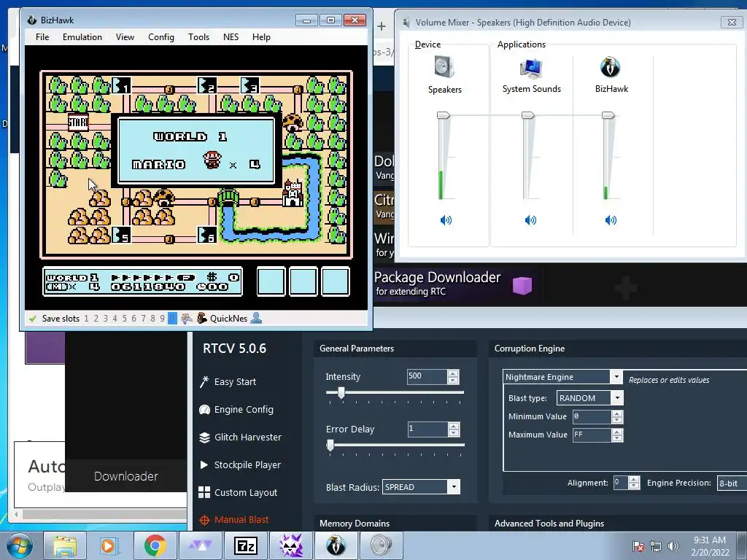Mute System Sounds in Volume Mixer
This screenshot has width=747, height=560.
[x=530, y=220]
